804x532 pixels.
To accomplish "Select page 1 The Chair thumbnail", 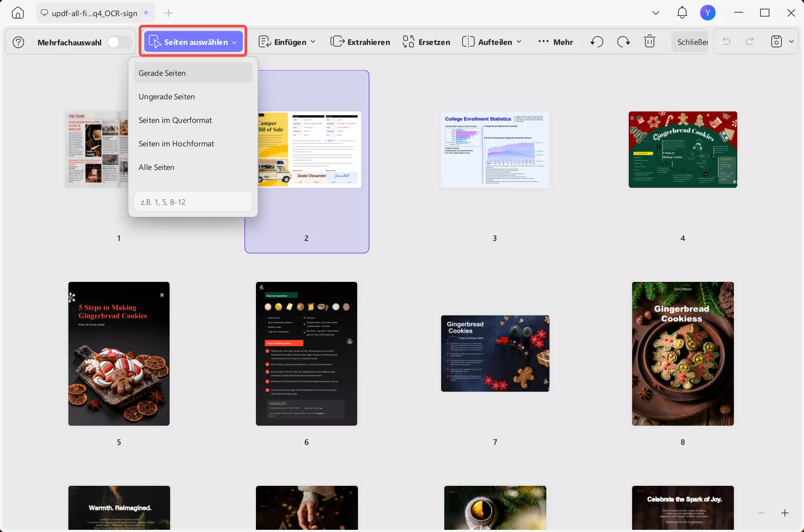I will point(97,149).
